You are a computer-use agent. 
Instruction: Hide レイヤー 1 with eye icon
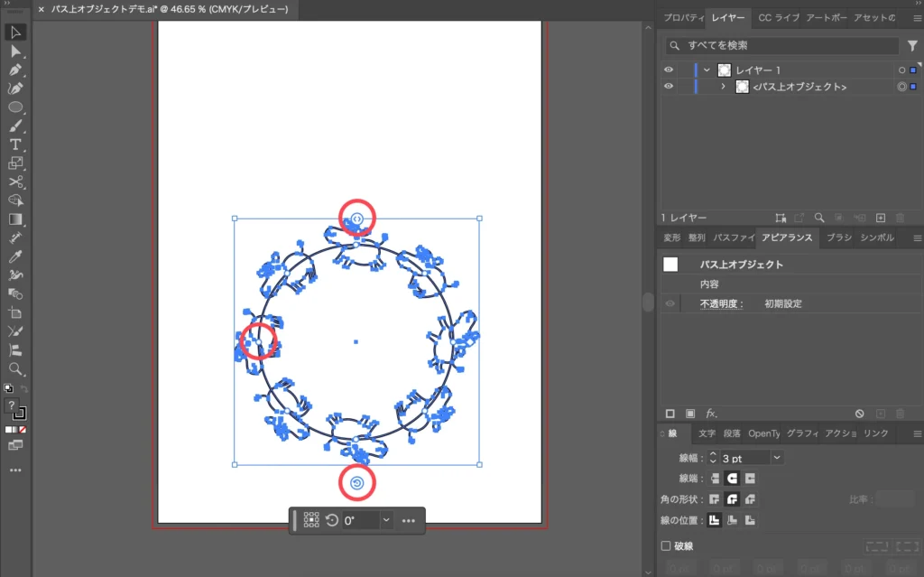(x=669, y=70)
